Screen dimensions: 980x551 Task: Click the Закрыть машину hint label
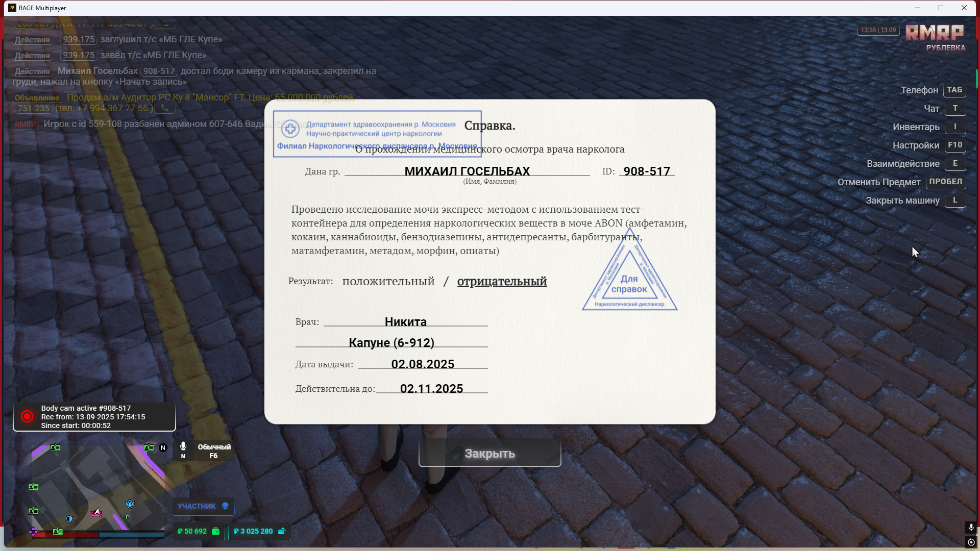click(x=902, y=201)
